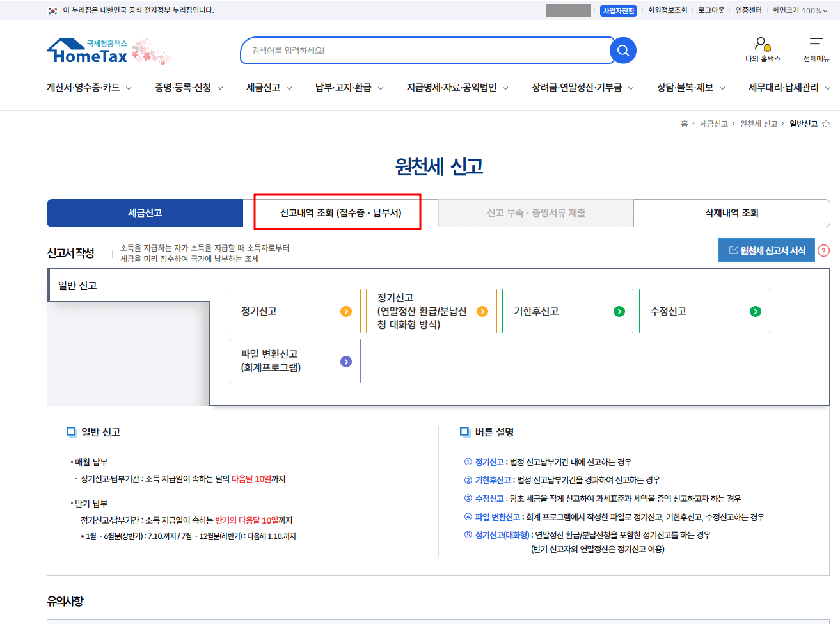Favorite the page using the star icon
This screenshot has width=840, height=624.
tap(826, 124)
